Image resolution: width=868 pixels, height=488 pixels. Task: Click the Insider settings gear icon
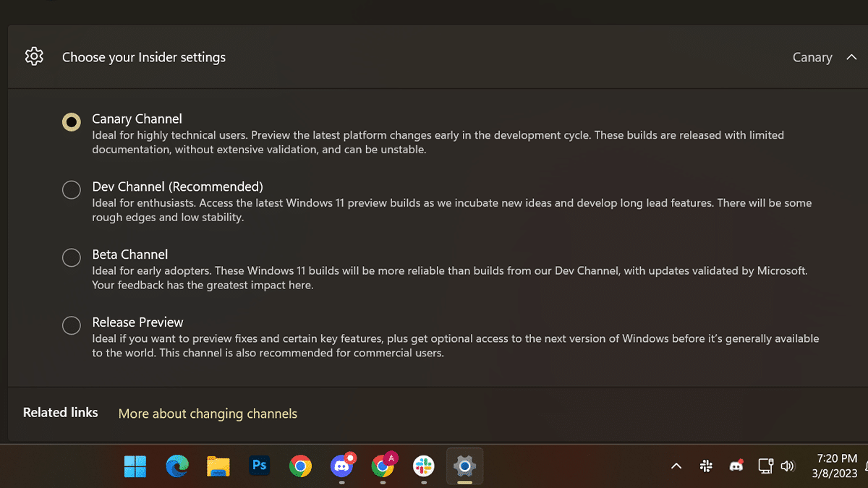34,56
